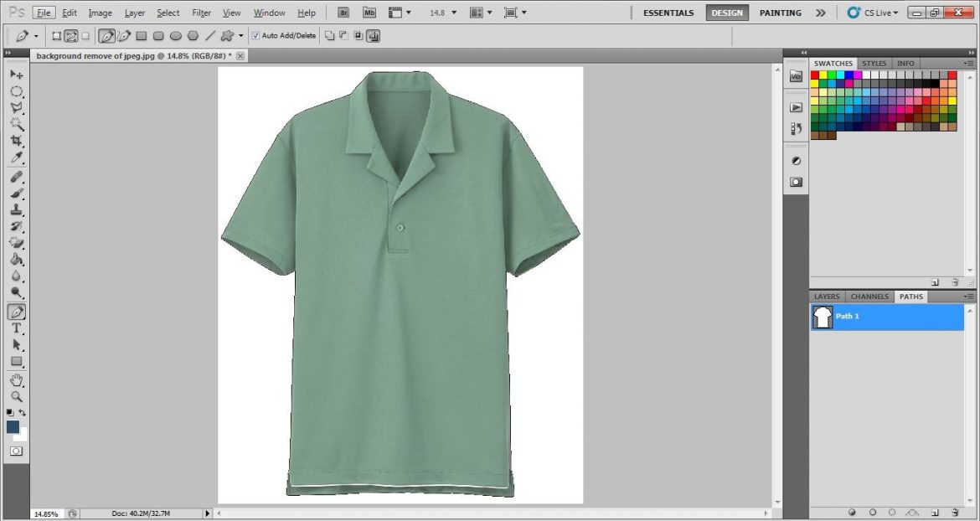Select the Rectangle shape tool in toolbox
The image size is (980, 521).
pos(16,361)
